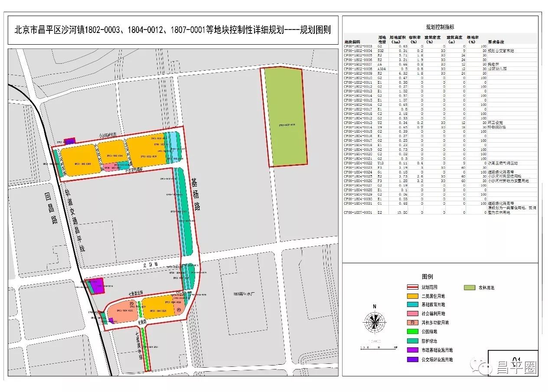555x392 pixels.
Task: Click the cyan 基础教育用地 legend swatch
Action: coord(412,305)
